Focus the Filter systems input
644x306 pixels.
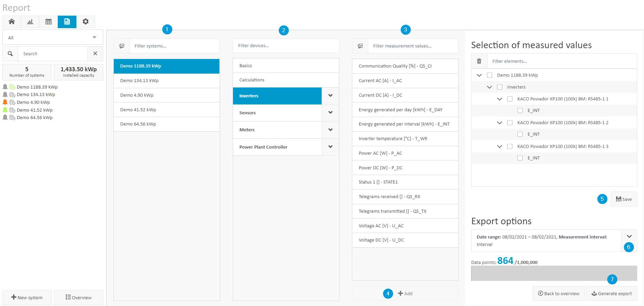point(175,46)
